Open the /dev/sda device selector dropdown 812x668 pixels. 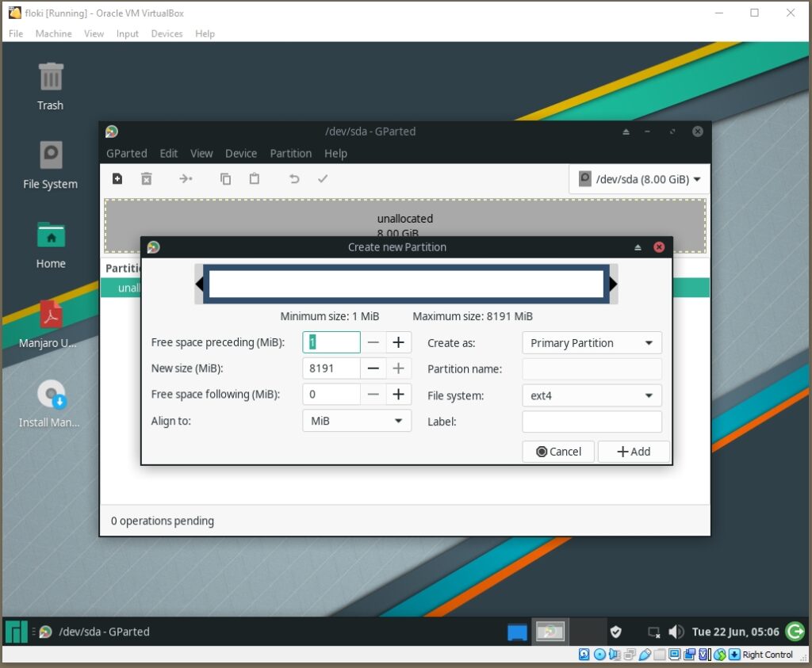[640, 179]
